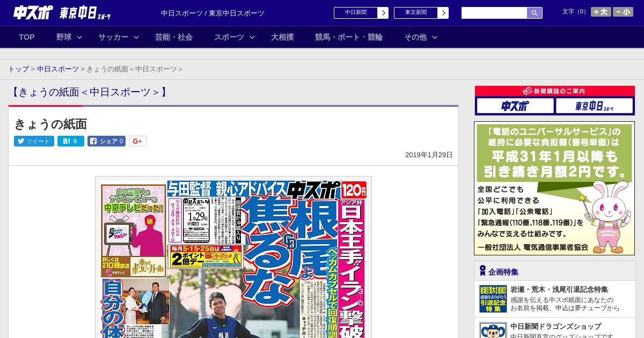The height and width of the screenshot is (338, 644).
Task: Click the きょうの紙面 heading text
Action: (50, 124)
